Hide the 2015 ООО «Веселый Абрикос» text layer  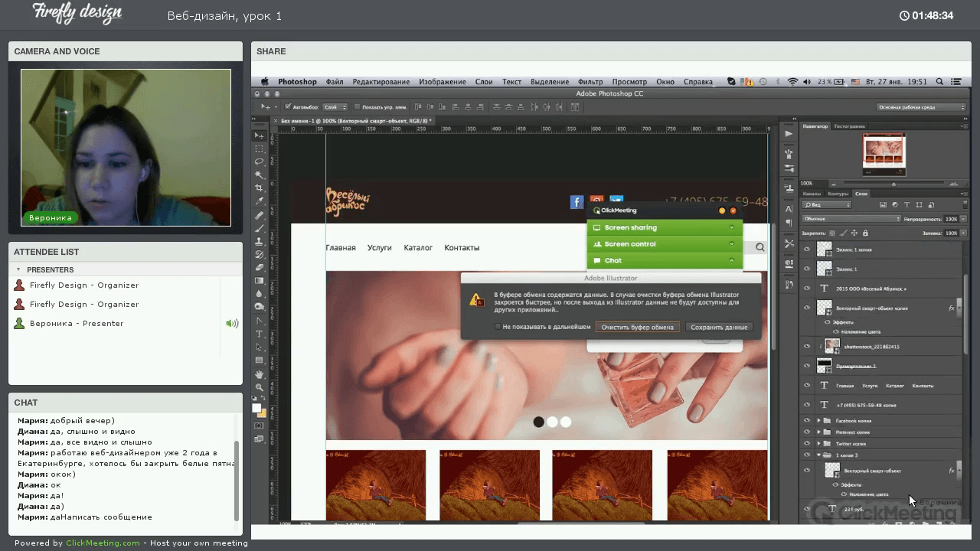pyautogui.click(x=806, y=289)
